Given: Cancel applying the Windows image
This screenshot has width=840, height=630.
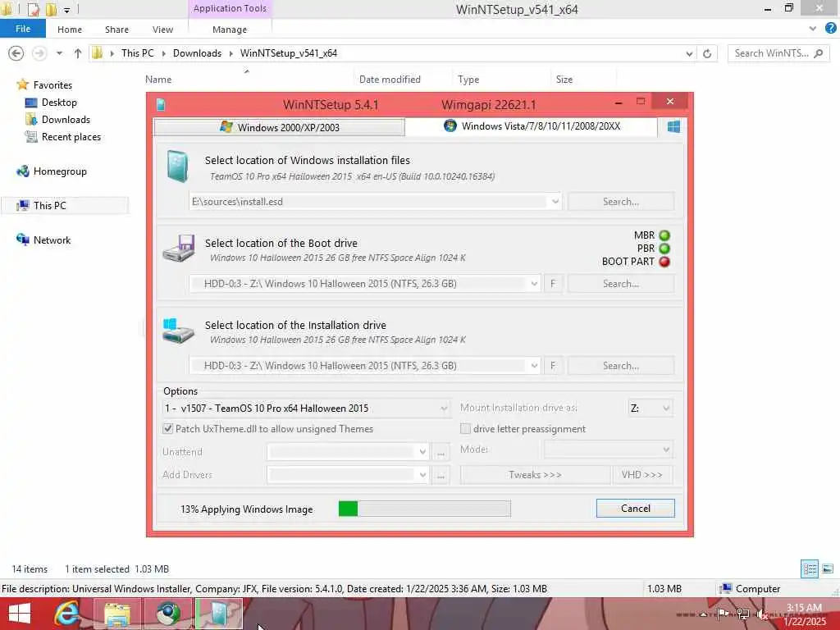Looking at the screenshot, I should pyautogui.click(x=636, y=509).
